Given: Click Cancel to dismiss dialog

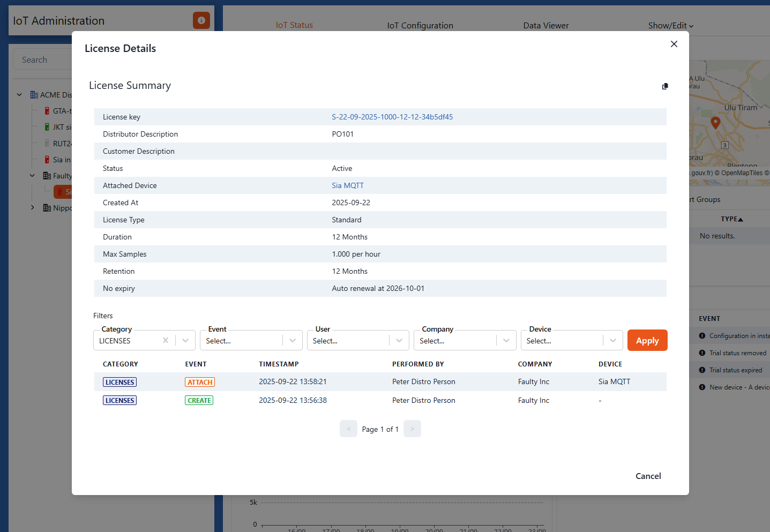Looking at the screenshot, I should click(648, 476).
